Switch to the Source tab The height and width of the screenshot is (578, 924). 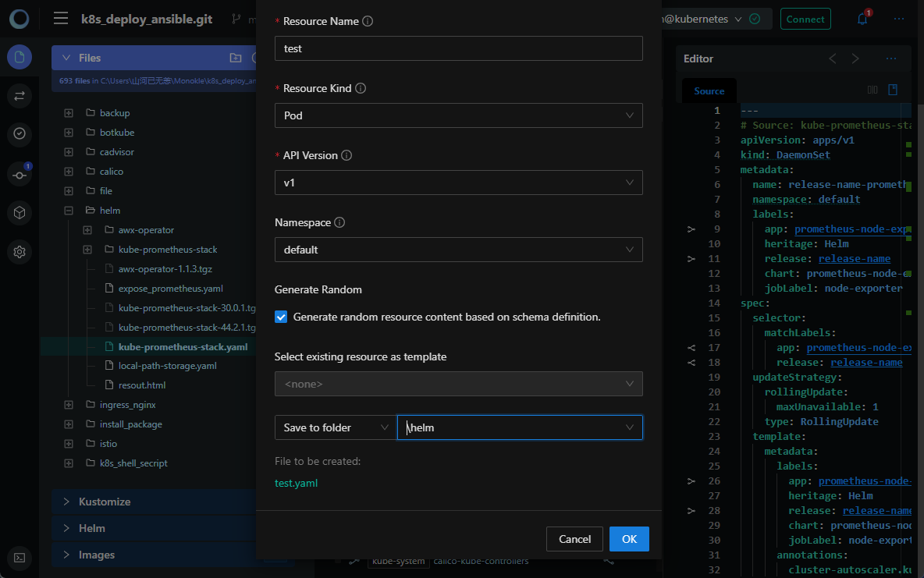709,90
